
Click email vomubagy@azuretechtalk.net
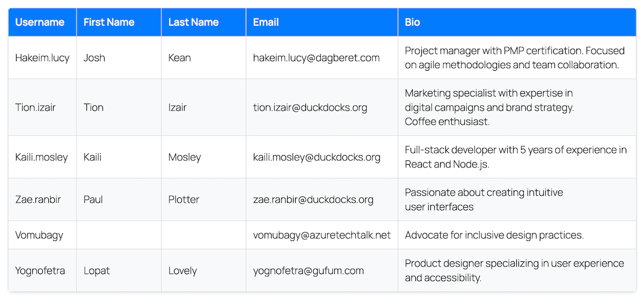coord(322,235)
